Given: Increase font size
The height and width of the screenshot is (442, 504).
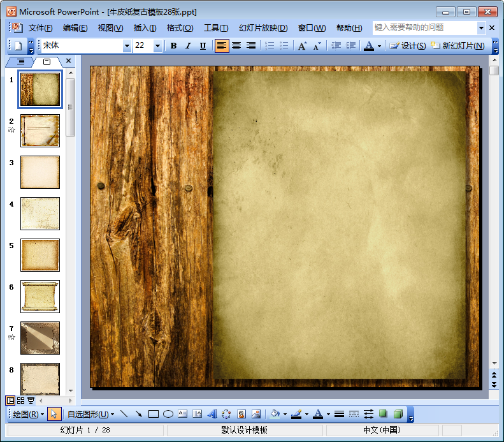Looking at the screenshot, I should [x=303, y=46].
